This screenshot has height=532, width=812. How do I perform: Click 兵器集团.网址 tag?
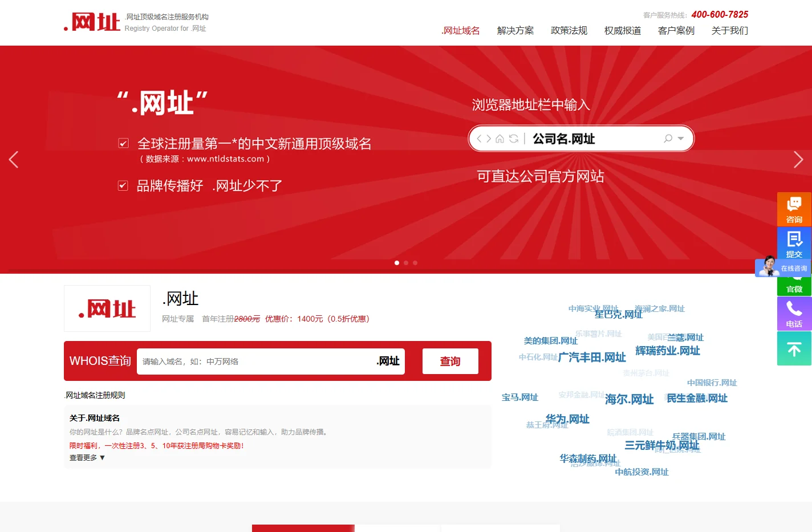tap(699, 437)
